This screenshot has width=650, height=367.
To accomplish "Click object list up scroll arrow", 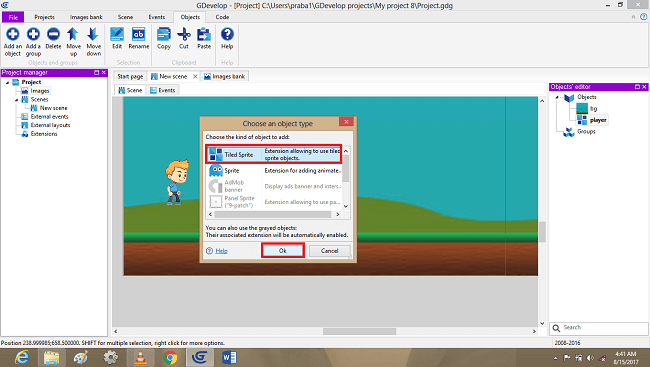I will 346,151.
